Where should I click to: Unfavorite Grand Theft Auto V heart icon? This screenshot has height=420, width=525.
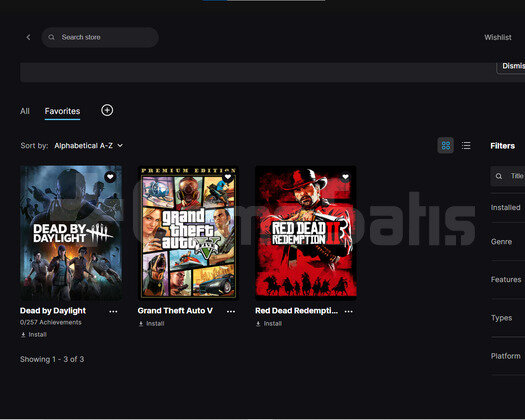[228, 177]
